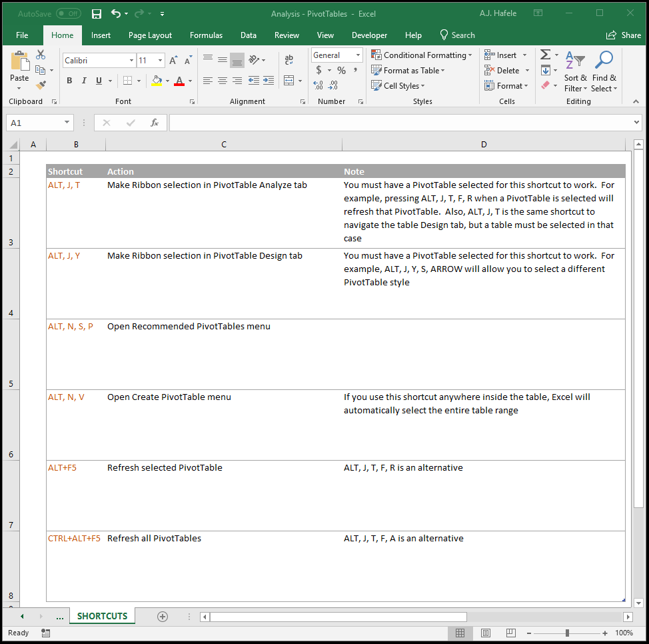Switch to Page Layout view icon
649x644 pixels.
click(486, 633)
